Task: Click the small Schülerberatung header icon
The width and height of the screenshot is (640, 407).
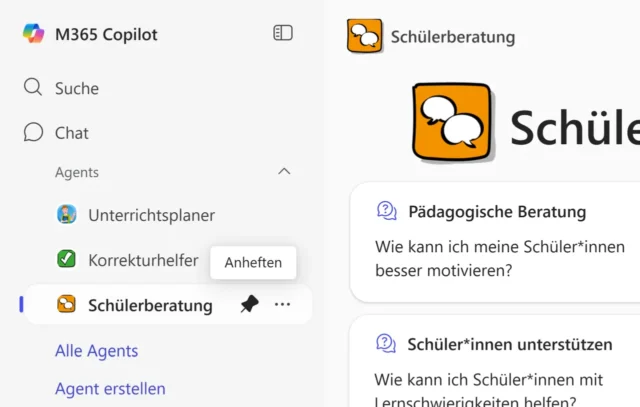Action: (364, 37)
